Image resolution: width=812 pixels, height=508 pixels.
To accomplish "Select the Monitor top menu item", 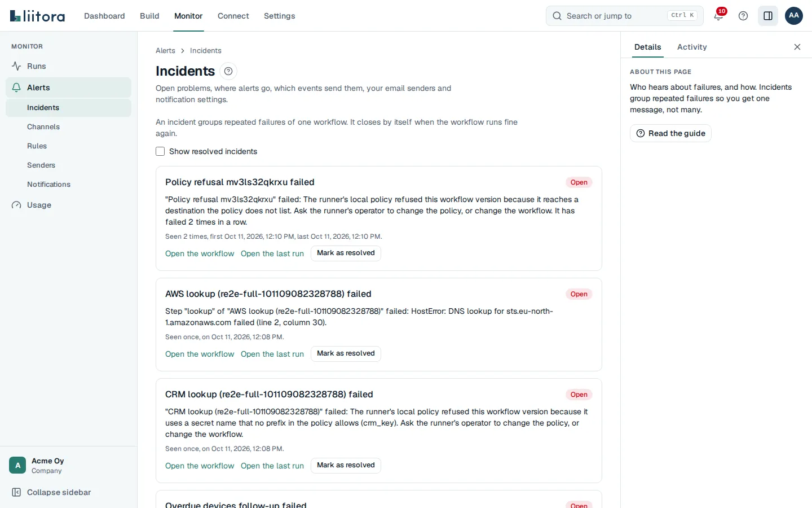I will pyautogui.click(x=188, y=16).
